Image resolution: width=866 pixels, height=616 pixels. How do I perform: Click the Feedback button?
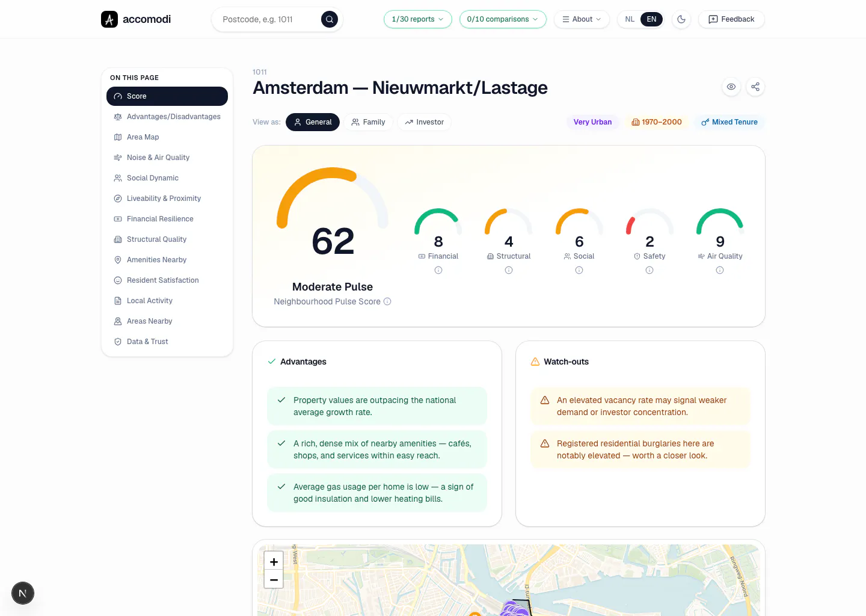coord(731,19)
